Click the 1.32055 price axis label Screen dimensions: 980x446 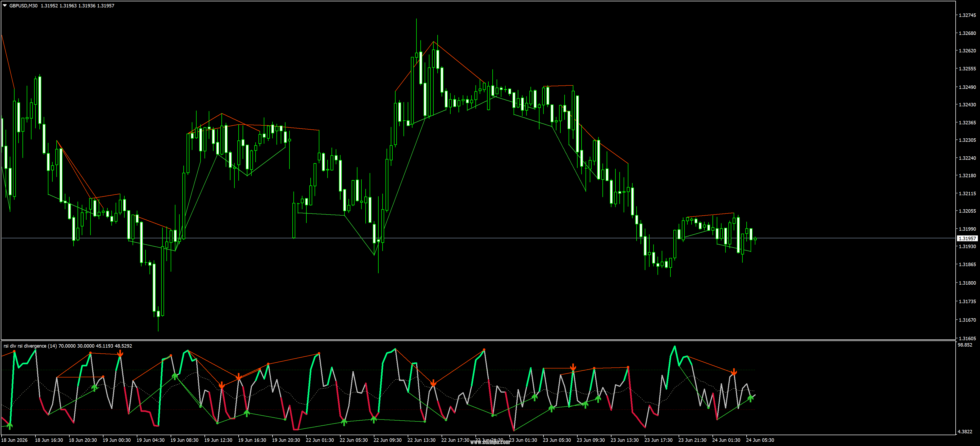967,211
